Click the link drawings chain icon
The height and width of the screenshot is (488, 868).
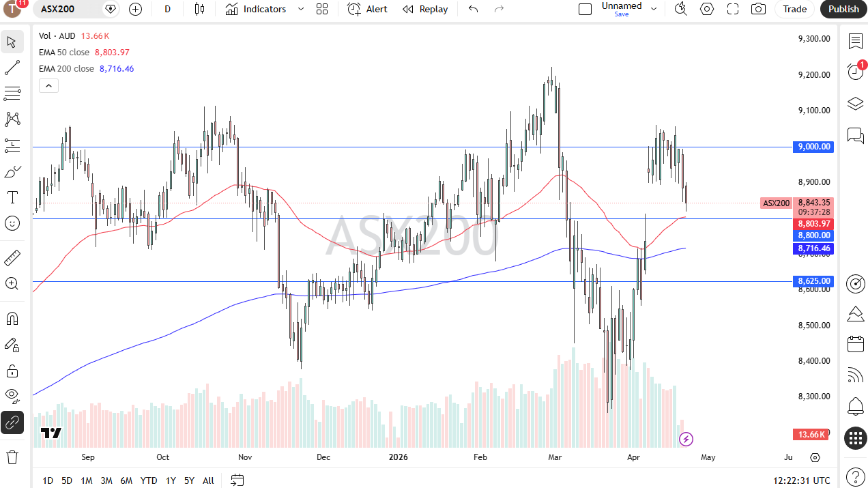click(12, 422)
